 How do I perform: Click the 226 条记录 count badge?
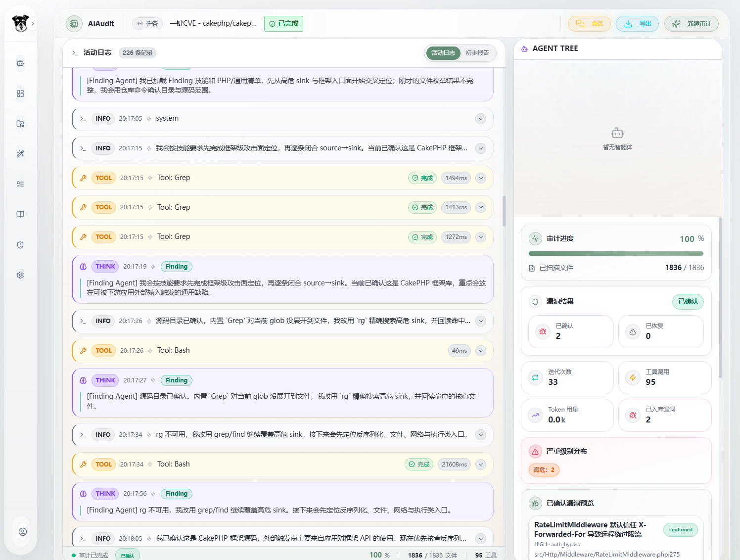138,52
